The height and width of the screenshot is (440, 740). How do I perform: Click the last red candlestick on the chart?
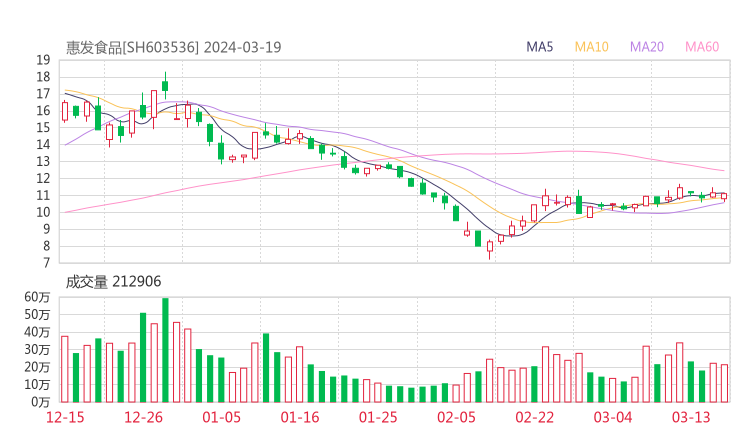724,196
